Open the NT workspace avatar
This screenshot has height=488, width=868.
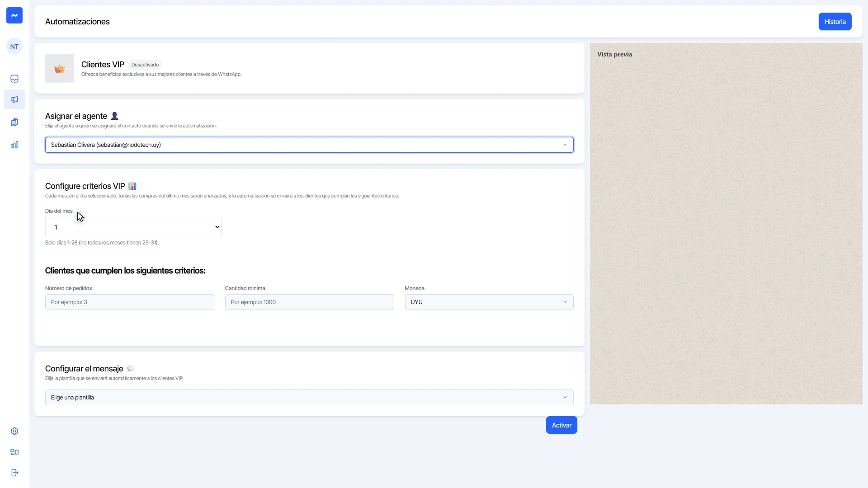coord(14,47)
